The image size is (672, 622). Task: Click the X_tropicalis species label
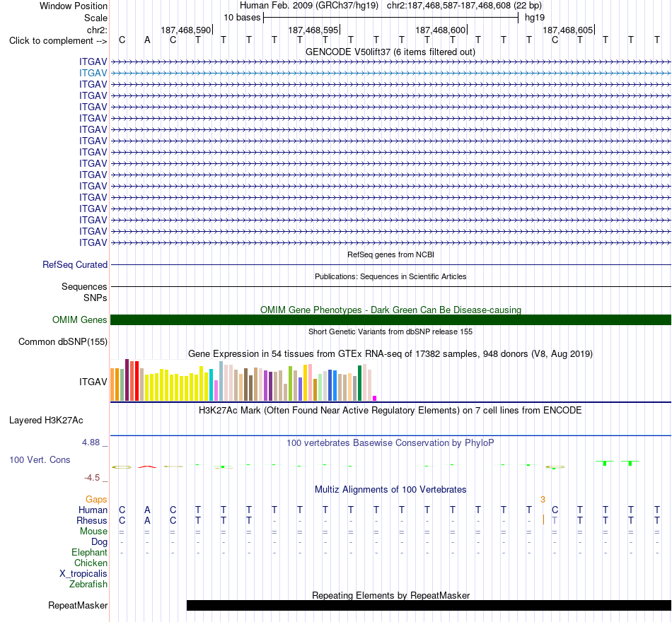pos(83,574)
